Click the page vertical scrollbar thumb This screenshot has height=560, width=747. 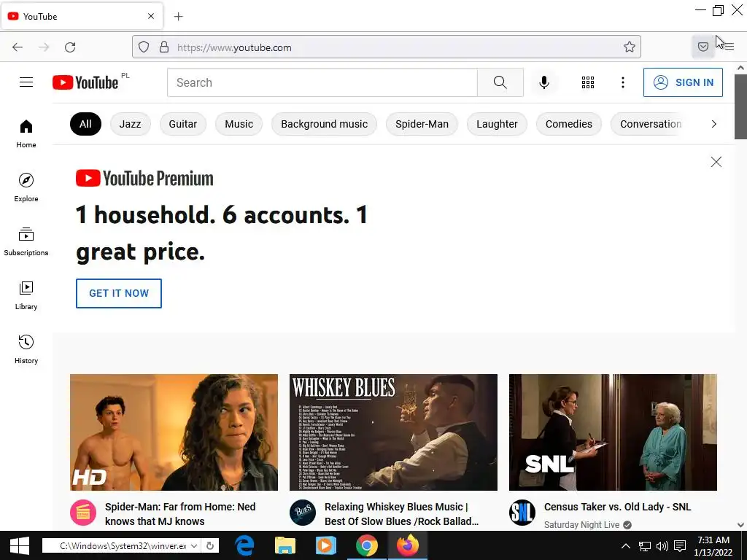point(741,106)
